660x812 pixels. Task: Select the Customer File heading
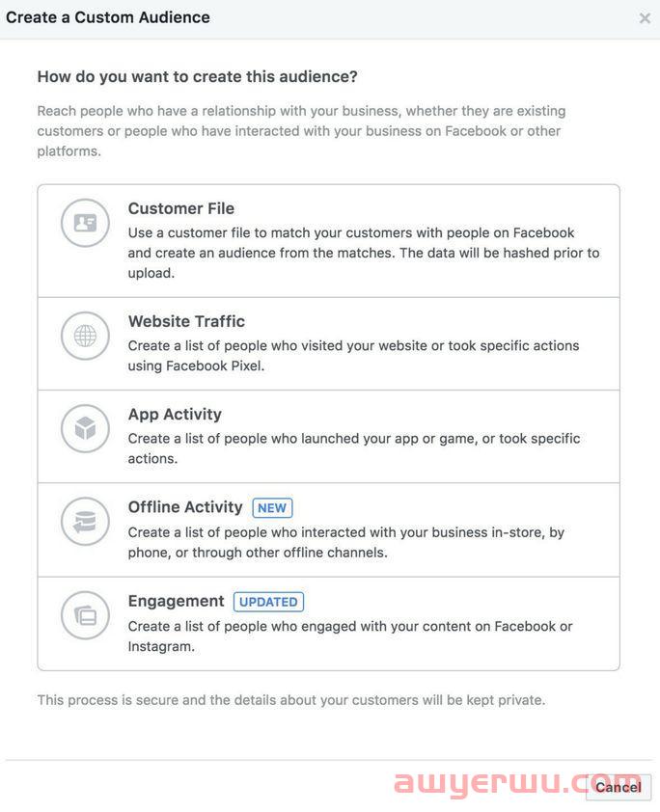(181, 208)
